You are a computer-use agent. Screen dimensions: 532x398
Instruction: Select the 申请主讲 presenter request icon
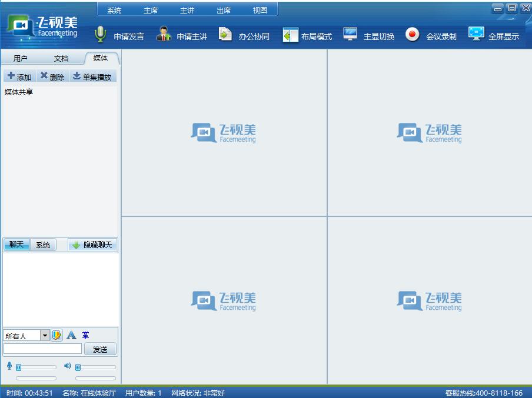coord(162,34)
